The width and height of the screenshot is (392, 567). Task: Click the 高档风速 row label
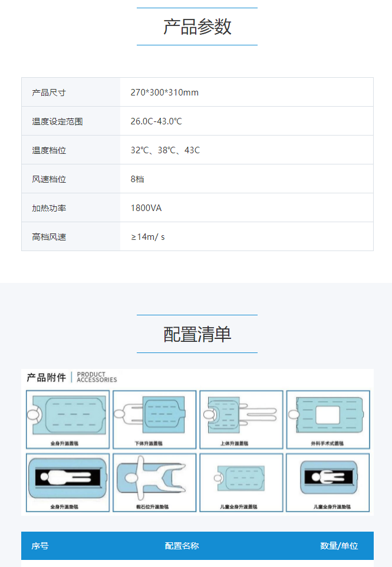[x=49, y=237]
